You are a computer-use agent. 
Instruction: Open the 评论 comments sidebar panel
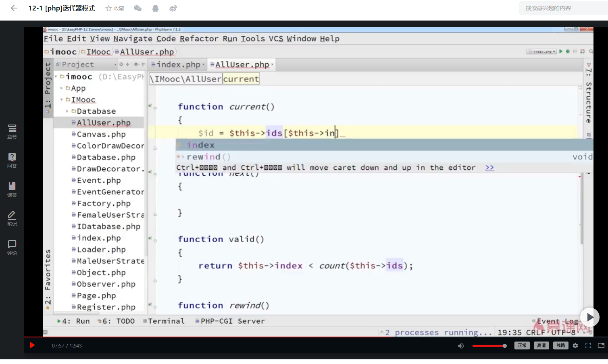pyautogui.click(x=12, y=248)
